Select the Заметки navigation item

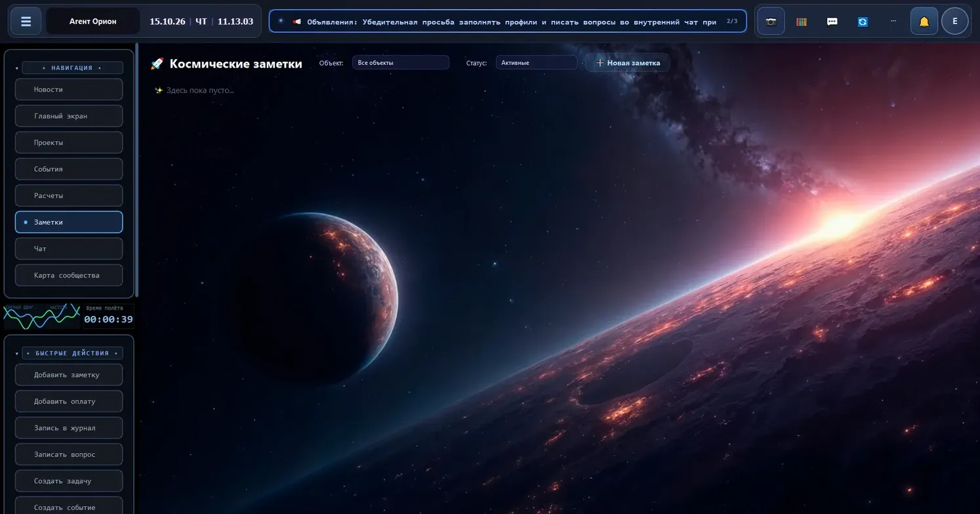tap(69, 222)
